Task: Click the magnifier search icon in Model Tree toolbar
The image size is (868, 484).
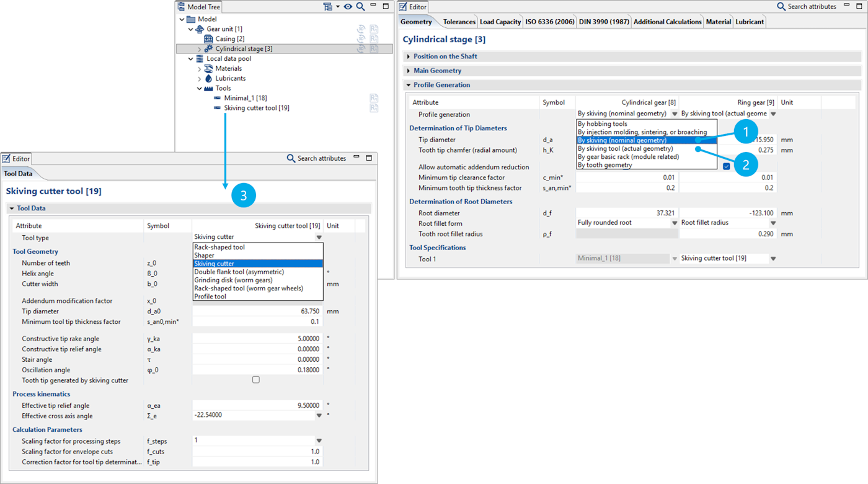Action: point(360,7)
